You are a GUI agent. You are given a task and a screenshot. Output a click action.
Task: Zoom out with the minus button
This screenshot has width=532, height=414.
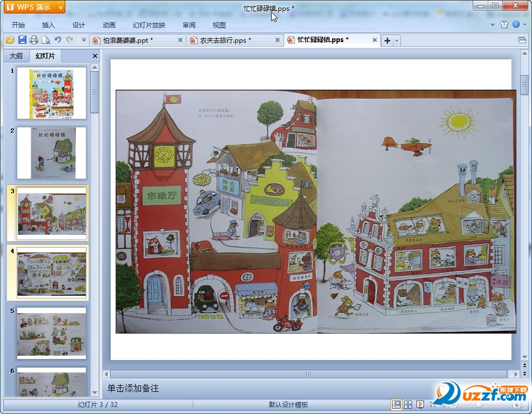coord(454,405)
